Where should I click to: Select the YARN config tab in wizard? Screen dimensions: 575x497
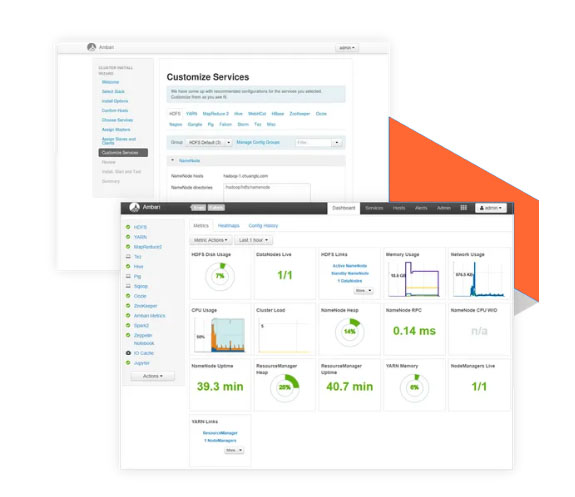pos(191,114)
